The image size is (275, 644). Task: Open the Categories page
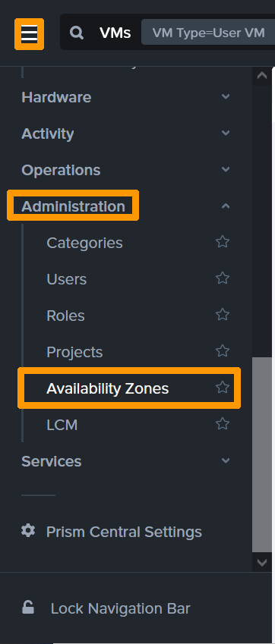[x=84, y=243]
